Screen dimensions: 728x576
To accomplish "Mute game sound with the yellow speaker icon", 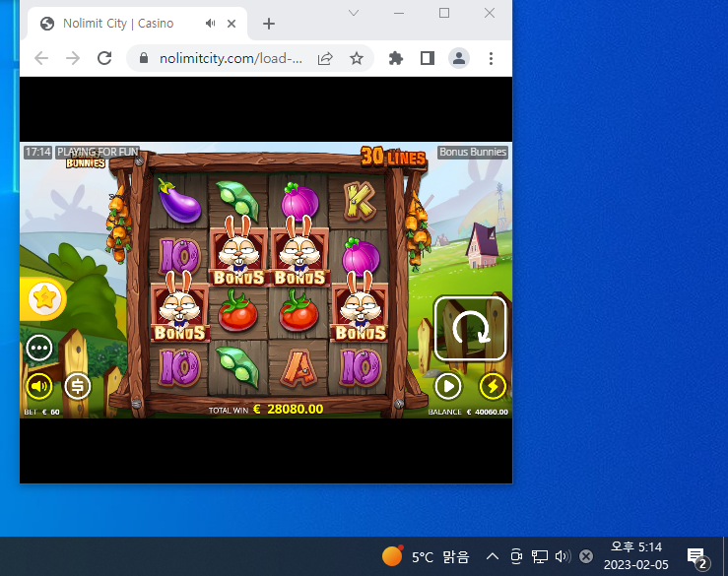I will [39, 386].
